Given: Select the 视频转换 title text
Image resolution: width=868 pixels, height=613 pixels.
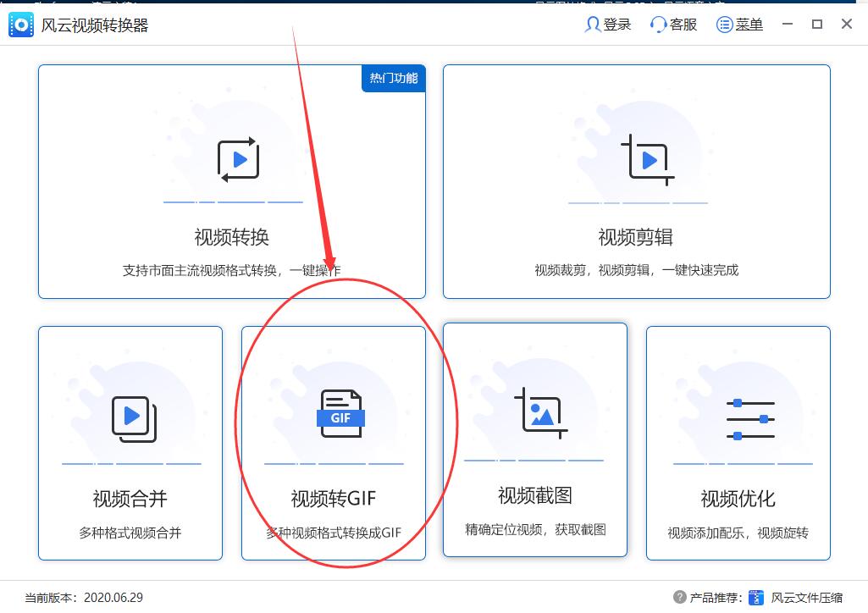Looking at the screenshot, I should tap(231, 237).
